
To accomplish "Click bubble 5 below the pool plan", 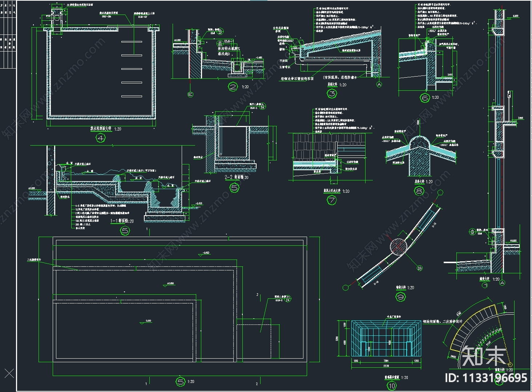I will 181,382.
